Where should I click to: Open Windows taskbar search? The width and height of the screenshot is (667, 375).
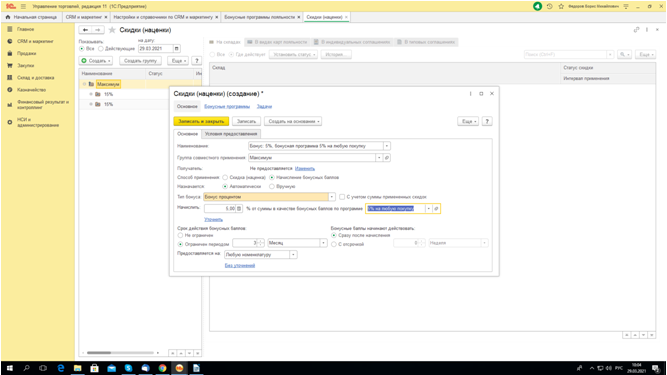tap(26, 368)
